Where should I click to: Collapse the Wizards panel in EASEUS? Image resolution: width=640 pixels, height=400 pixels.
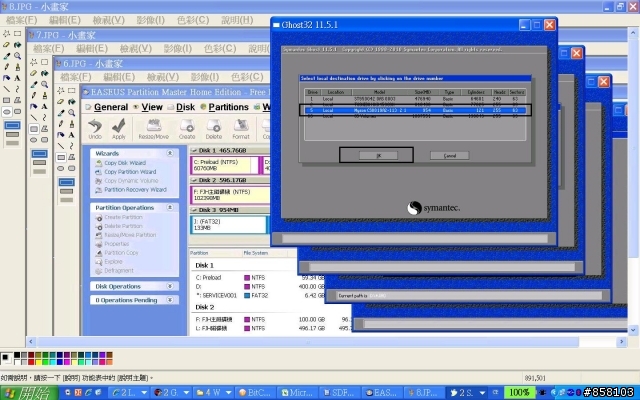[170, 153]
